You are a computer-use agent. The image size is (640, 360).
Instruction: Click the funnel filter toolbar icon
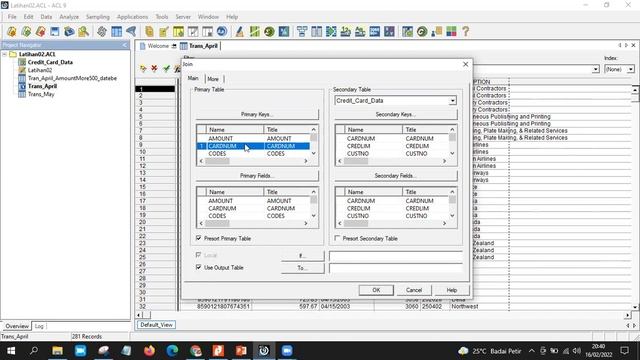click(x=131, y=31)
